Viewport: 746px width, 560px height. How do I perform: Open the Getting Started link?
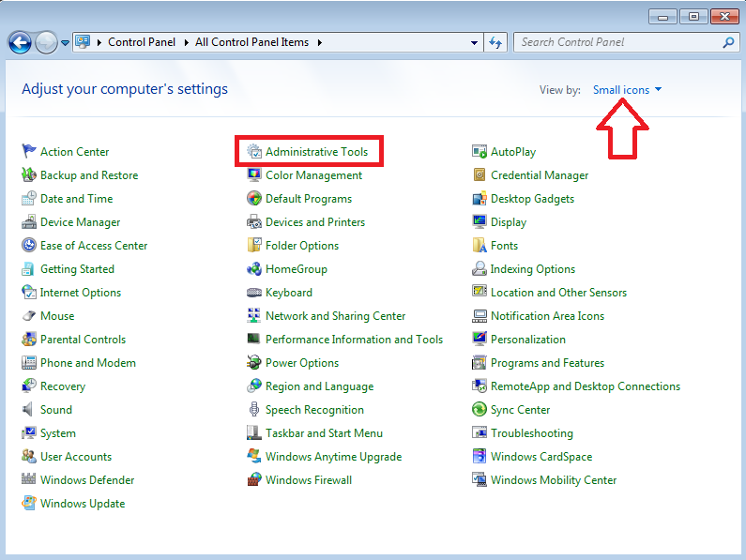tap(77, 269)
